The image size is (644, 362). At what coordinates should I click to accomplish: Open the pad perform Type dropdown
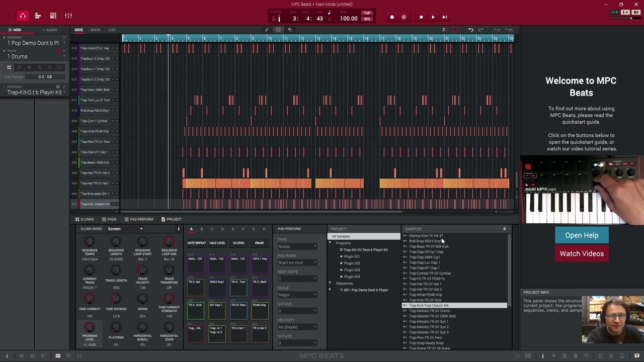pyautogui.click(x=297, y=246)
